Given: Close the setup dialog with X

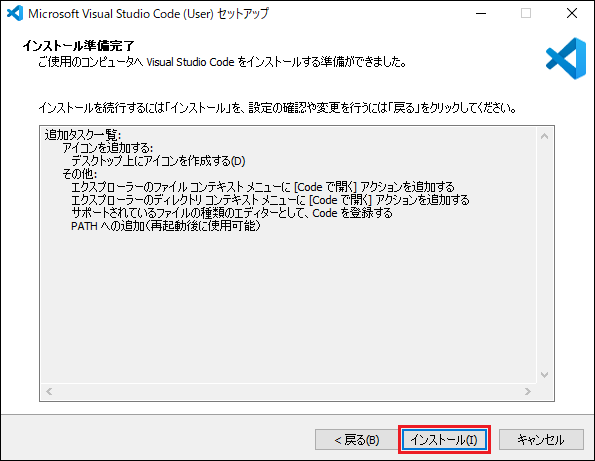Looking at the screenshot, I should pos(571,14).
